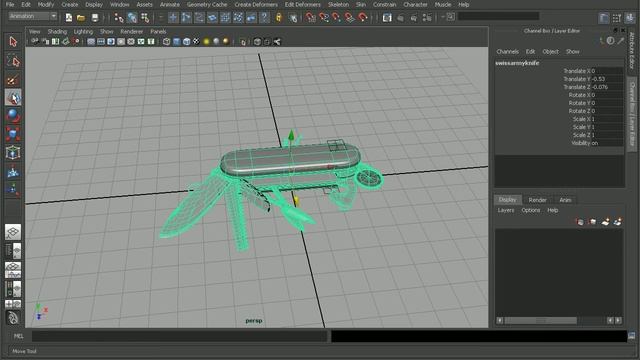Open the Geometry Cache menu
The width and height of the screenshot is (640, 360).
(x=207, y=4)
